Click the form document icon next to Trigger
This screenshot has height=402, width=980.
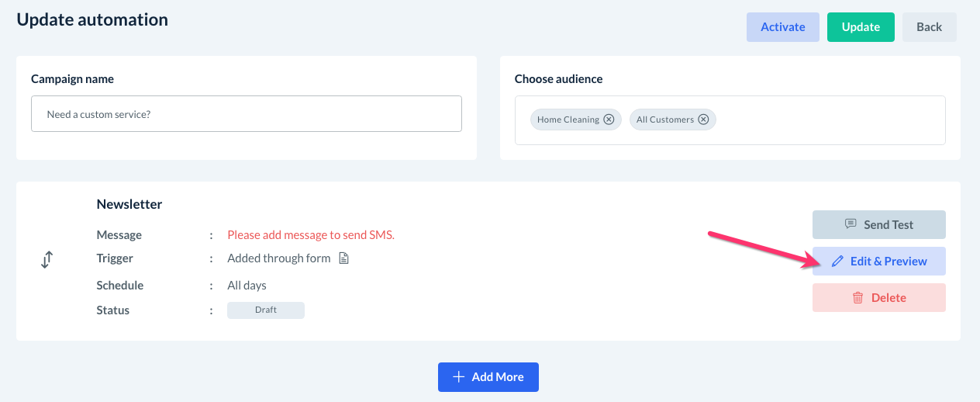pos(344,258)
